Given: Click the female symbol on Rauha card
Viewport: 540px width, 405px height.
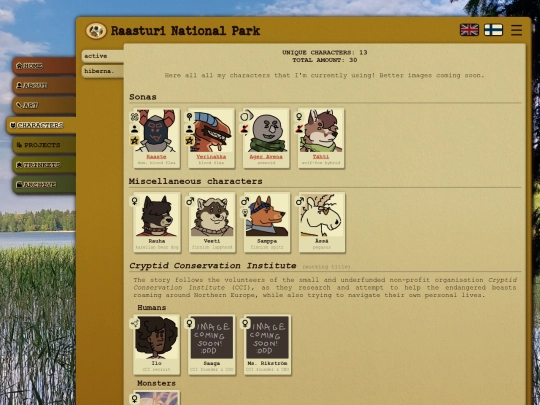Looking at the screenshot, I should click(134, 201).
